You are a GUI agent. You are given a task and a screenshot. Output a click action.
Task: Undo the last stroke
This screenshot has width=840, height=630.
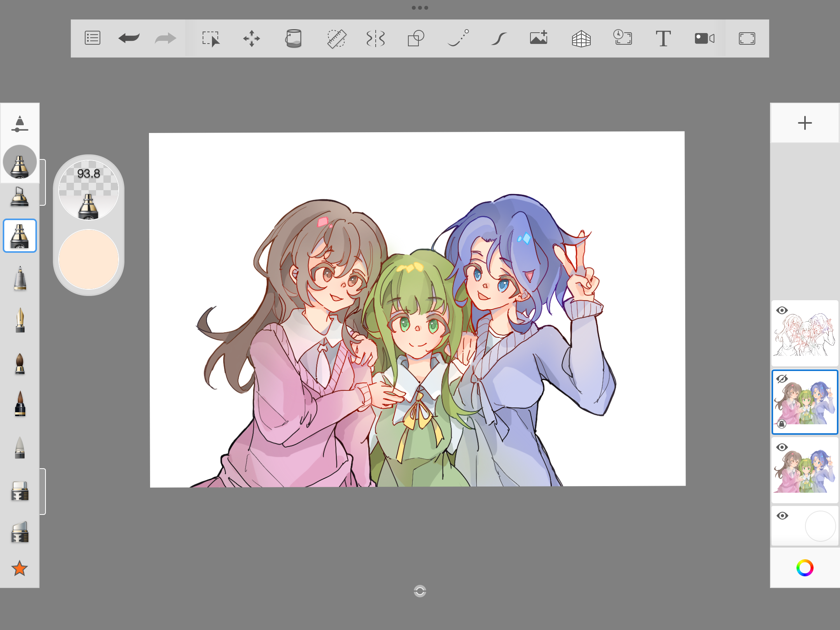tap(129, 38)
